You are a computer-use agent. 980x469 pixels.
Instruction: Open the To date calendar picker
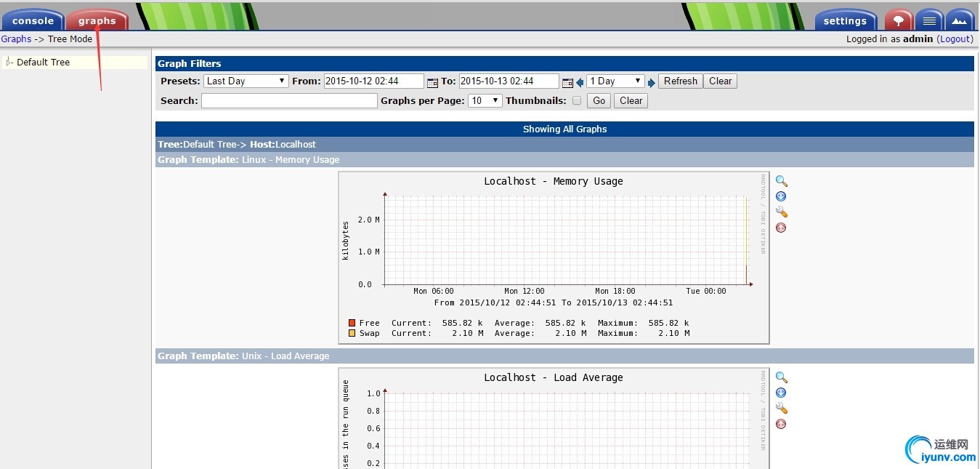567,83
